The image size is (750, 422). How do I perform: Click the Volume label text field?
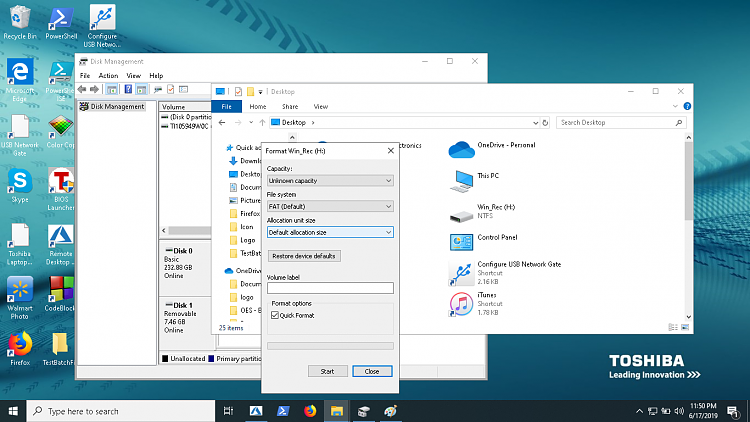(330, 288)
